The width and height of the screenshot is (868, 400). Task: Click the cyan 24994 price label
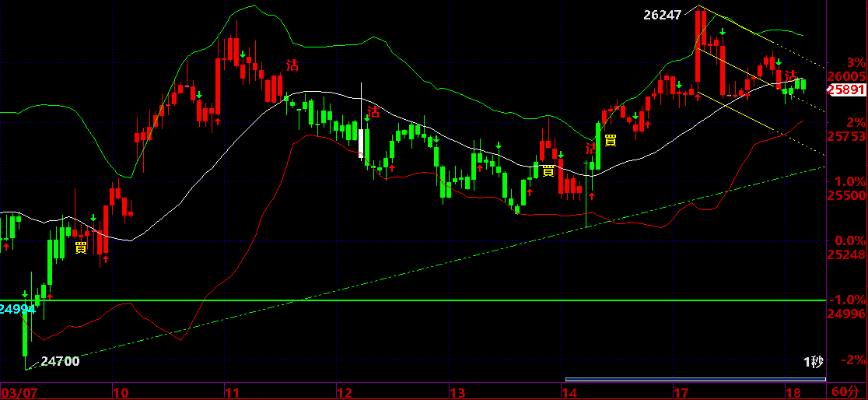point(17,309)
